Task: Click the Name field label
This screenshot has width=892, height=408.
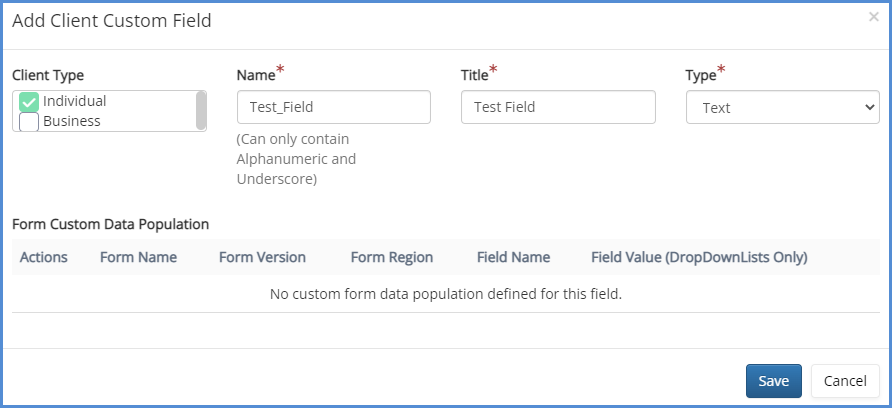Action: click(256, 75)
